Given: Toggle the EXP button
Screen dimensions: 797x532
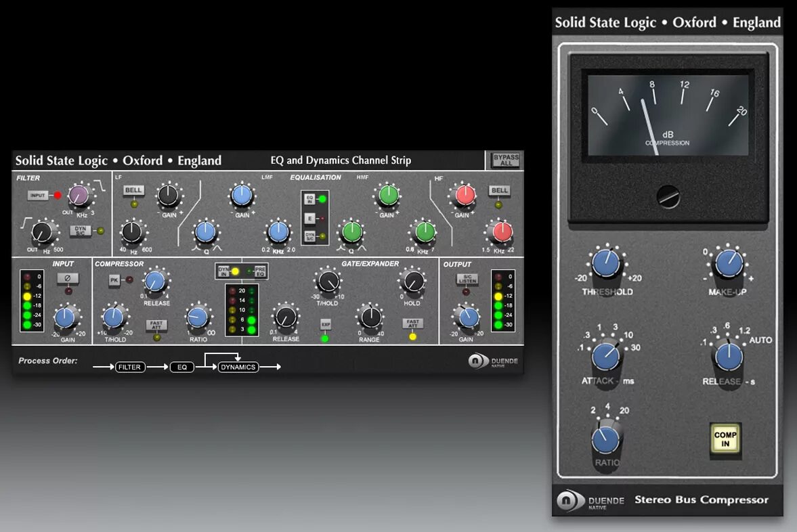Looking at the screenshot, I should pyautogui.click(x=325, y=324).
